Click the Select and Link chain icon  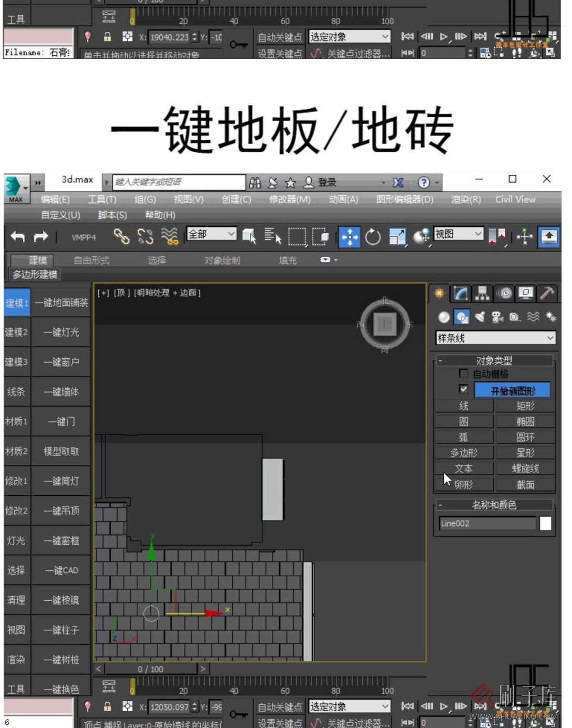(x=121, y=236)
